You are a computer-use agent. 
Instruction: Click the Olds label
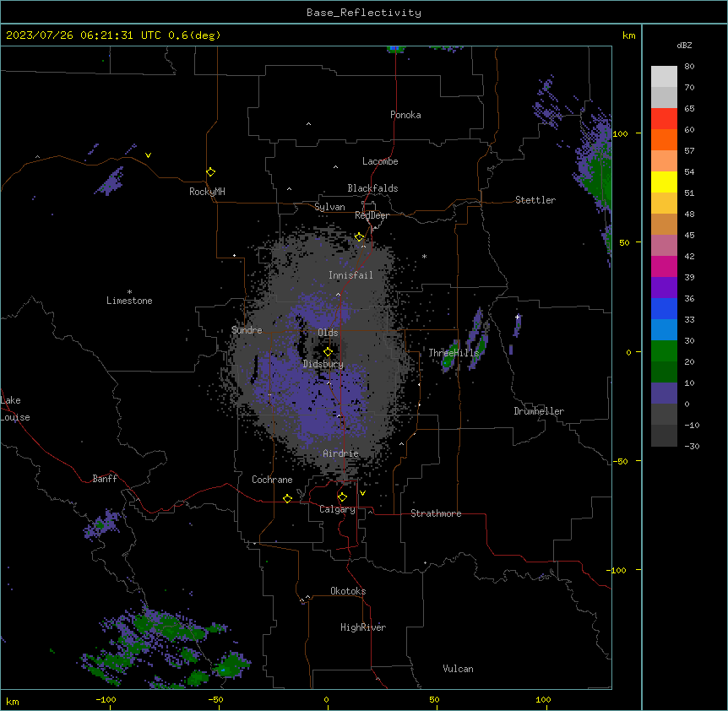coord(328,333)
